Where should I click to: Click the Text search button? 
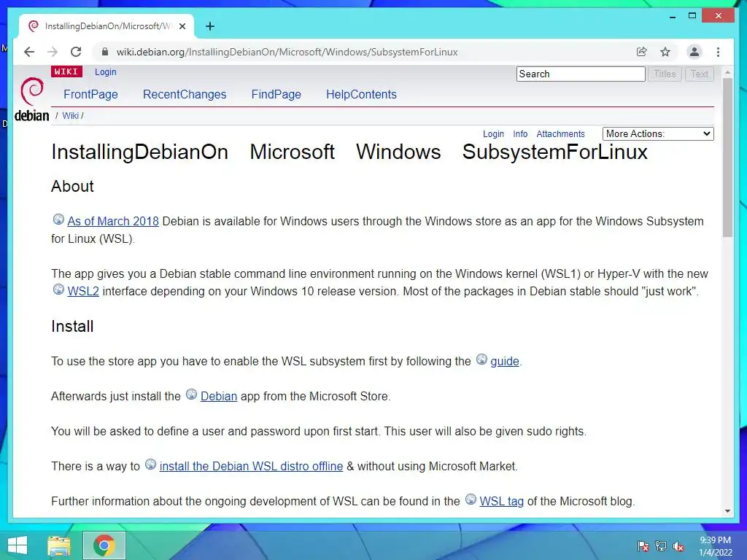(x=700, y=74)
